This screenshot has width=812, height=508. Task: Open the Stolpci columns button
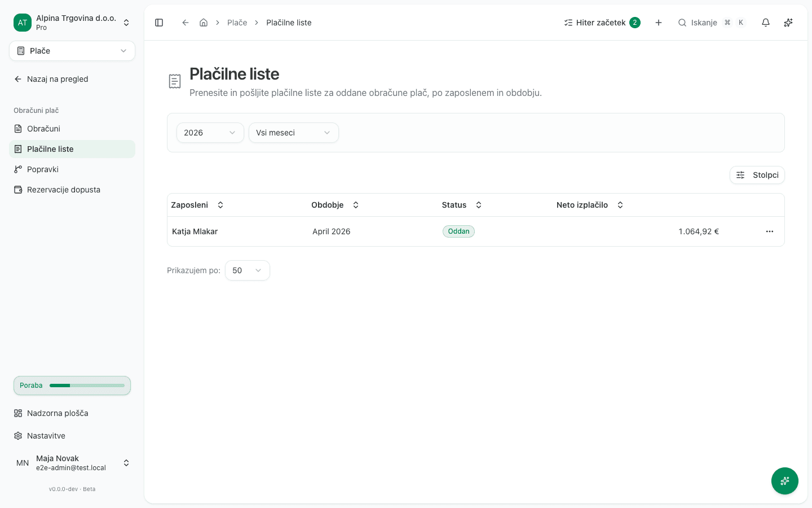tap(757, 175)
